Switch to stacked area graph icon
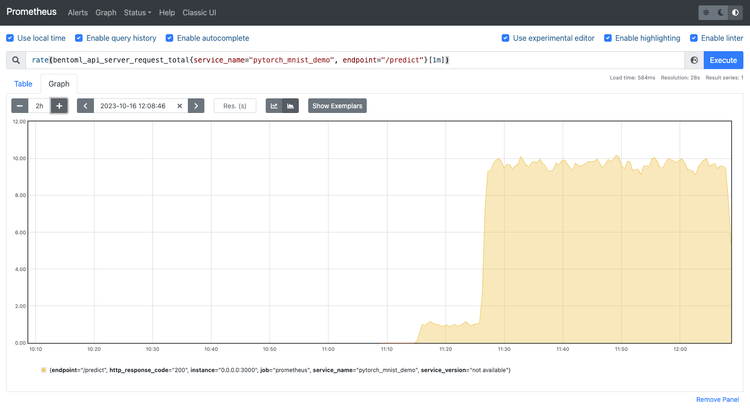The width and height of the screenshot is (750, 411). point(290,106)
